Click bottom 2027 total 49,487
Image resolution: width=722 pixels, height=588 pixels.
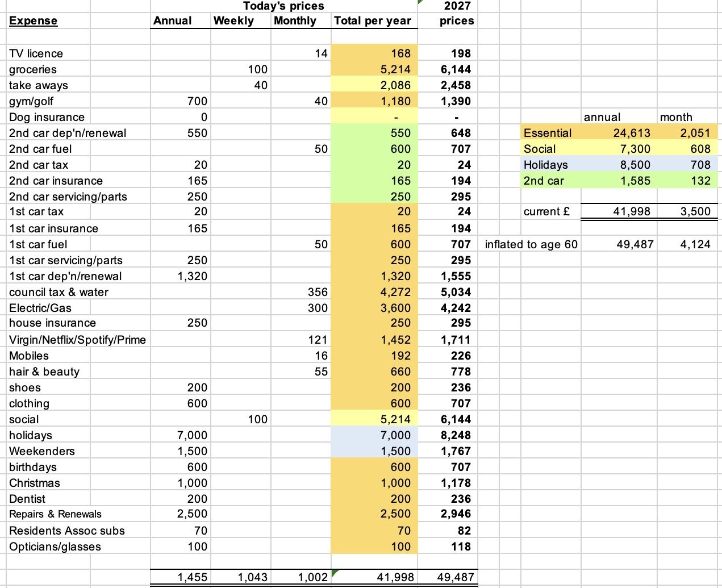pyautogui.click(x=456, y=577)
